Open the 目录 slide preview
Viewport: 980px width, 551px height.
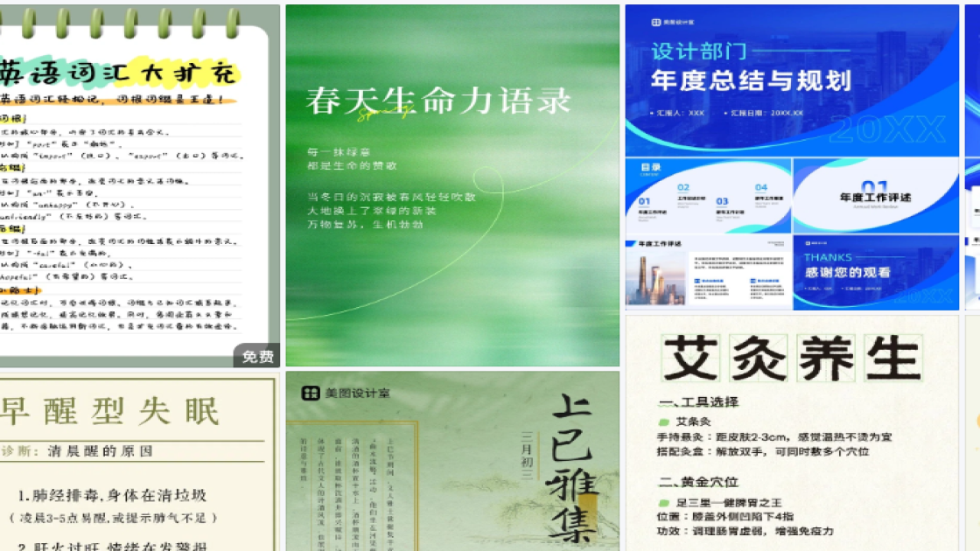[708, 196]
